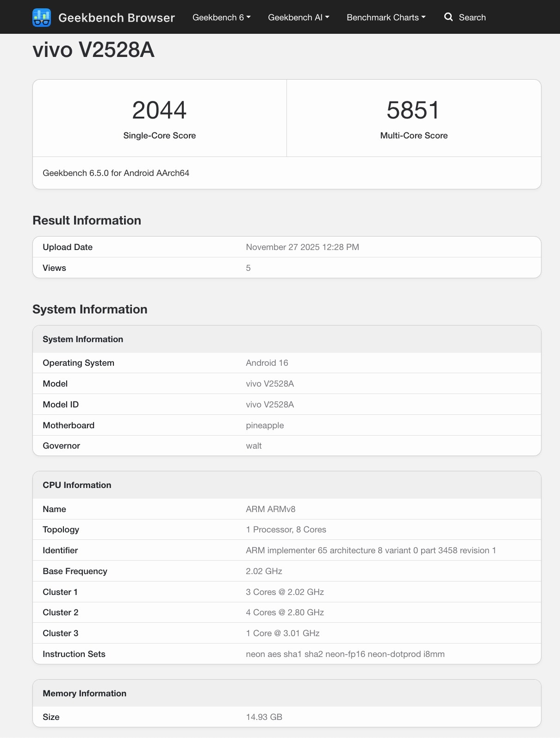Click the Android 16 operating system value
The height and width of the screenshot is (738, 560).
(x=267, y=363)
